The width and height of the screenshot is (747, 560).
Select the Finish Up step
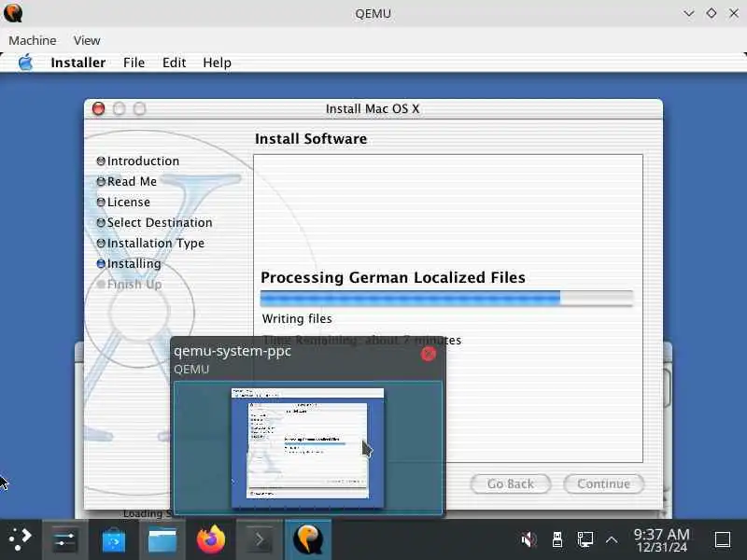pyautogui.click(x=129, y=285)
